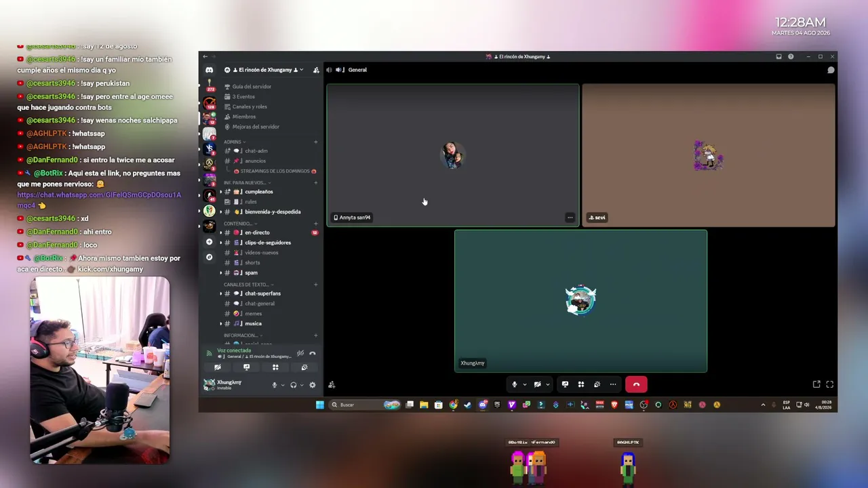868x488 pixels.
Task: Create a channel in the ADMINS category
Action: 316,142
